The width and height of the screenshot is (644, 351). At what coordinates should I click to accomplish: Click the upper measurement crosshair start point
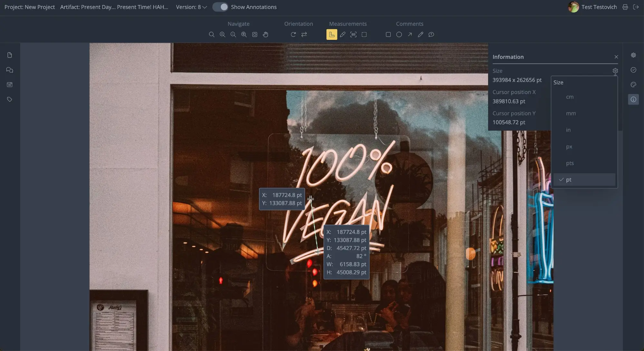[311, 199]
